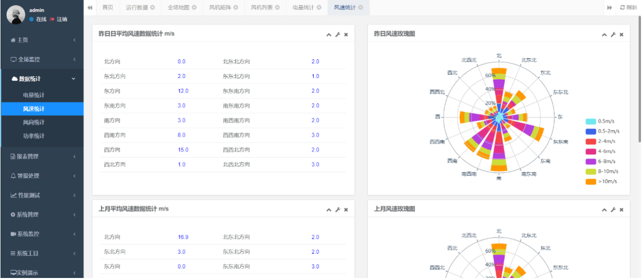Collapse the 上月风速玫瑰图 panel
This screenshot has height=280, width=644.
click(604, 210)
